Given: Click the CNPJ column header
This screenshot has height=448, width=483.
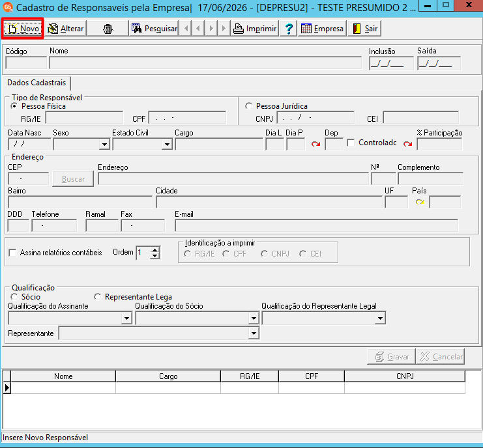Looking at the screenshot, I should [x=405, y=376].
